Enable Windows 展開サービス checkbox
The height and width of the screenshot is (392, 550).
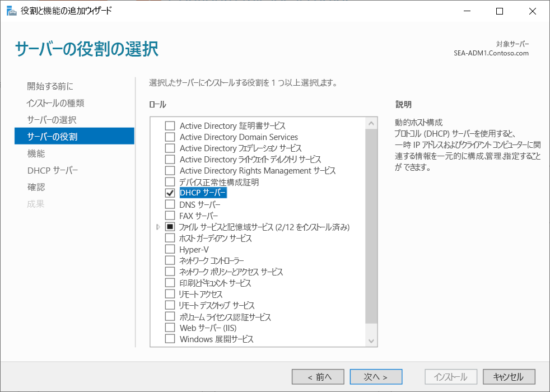pyautogui.click(x=170, y=339)
